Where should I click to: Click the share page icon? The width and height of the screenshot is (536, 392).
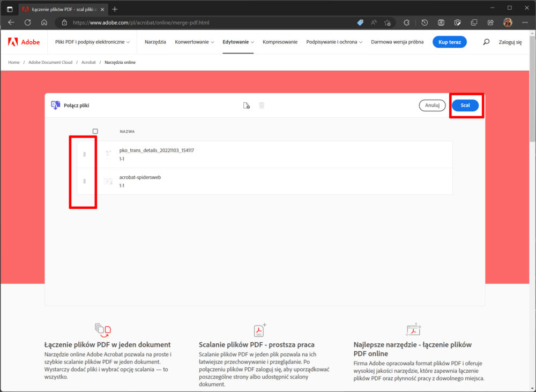pyautogui.click(x=490, y=22)
